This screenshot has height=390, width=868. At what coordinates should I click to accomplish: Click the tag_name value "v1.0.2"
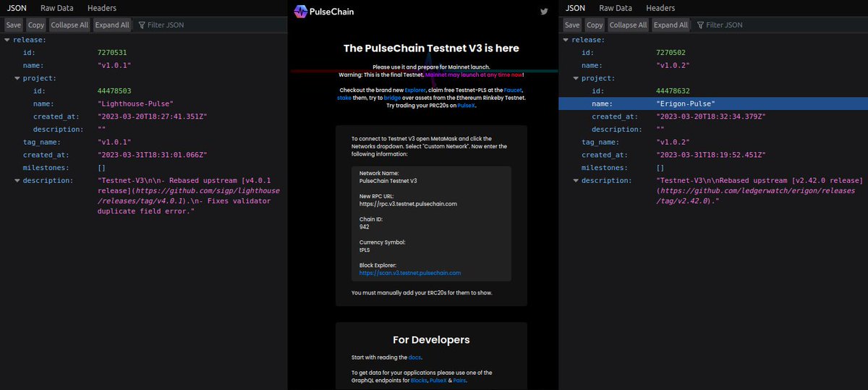(673, 142)
